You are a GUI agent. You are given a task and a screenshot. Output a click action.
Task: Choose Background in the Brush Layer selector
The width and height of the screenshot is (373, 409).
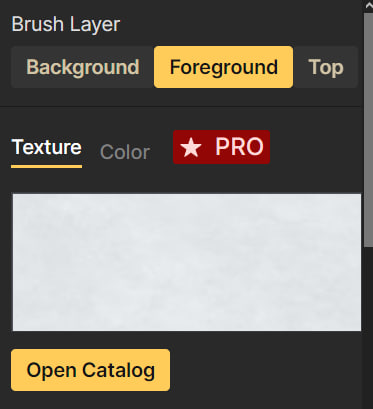point(83,67)
